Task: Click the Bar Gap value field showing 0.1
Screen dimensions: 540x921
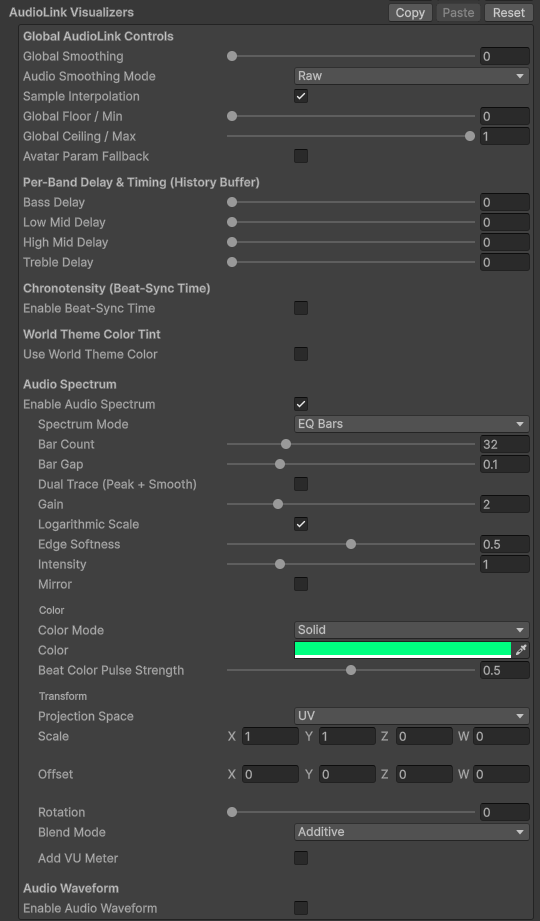Action: click(505, 464)
